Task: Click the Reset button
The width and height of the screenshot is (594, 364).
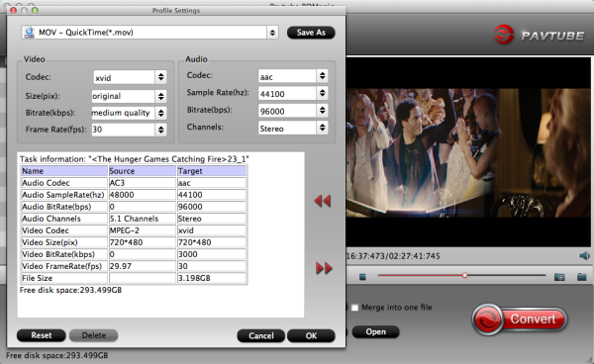Action: (42, 335)
